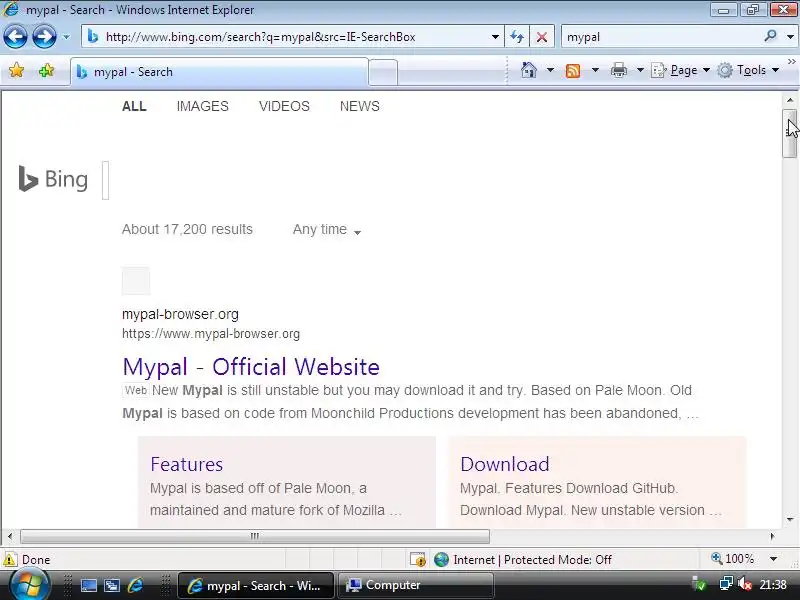Screen dimensions: 800x600
Task: Click the Bing page search input
Action: click(x=106, y=180)
